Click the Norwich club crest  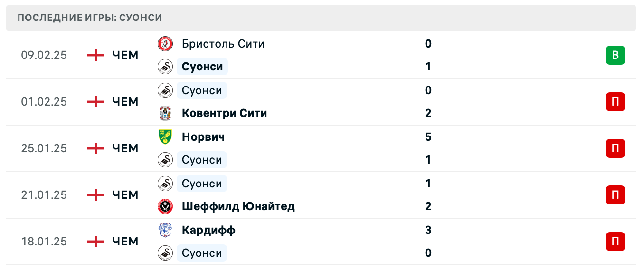coord(165,137)
